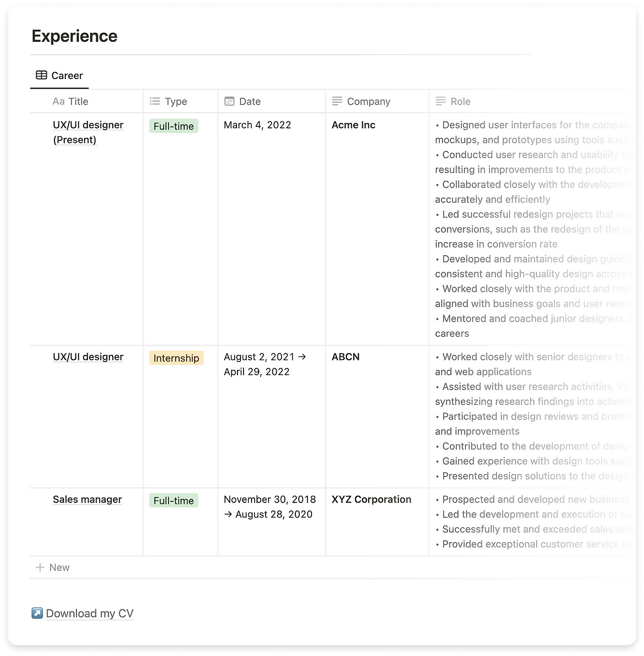Screen dimensions: 644x656
Task: Open the Date column header menu
Action: 271,101
